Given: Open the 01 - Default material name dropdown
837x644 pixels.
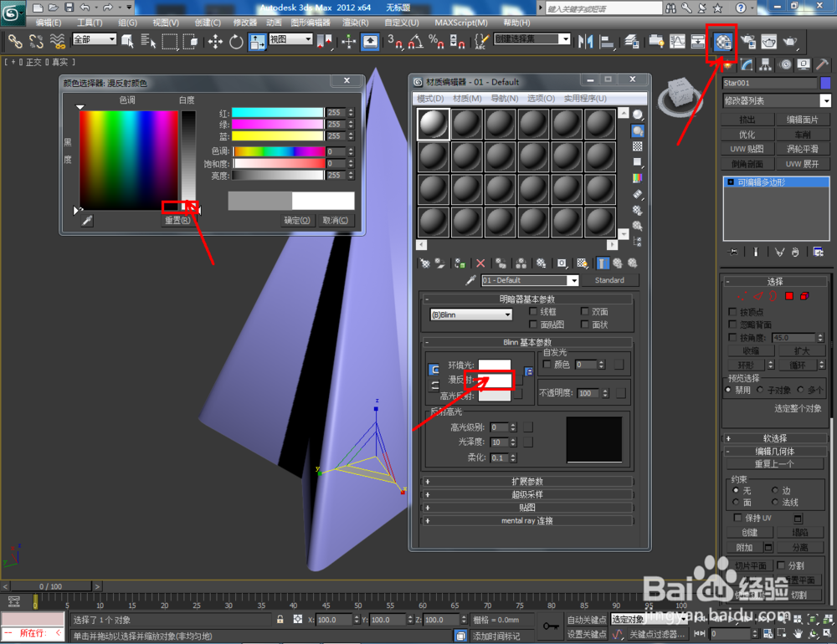Looking at the screenshot, I should coord(530,280).
